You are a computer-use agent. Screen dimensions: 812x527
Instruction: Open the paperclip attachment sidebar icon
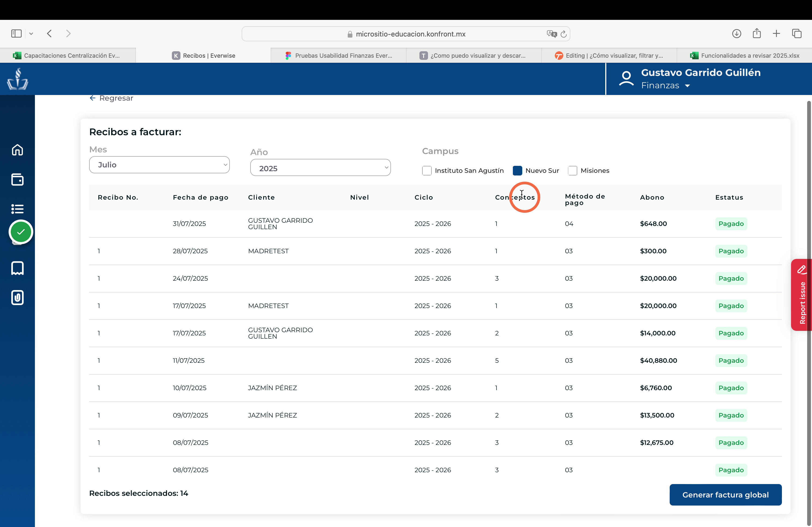[17, 298]
